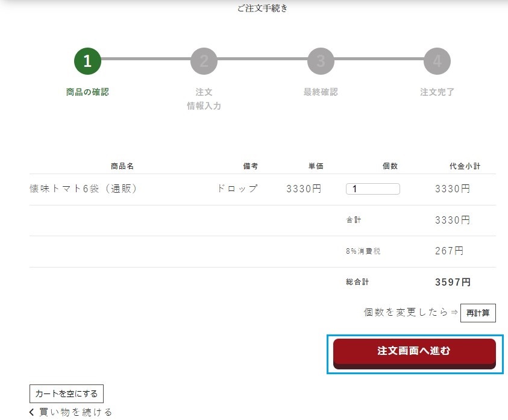Click the 注文完了 step label
Image resolution: width=508 pixels, height=420 pixels.
437,92
